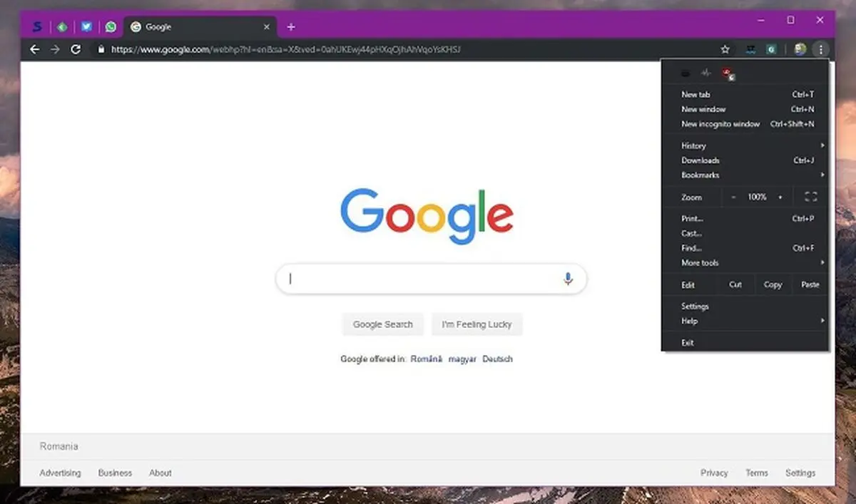This screenshot has height=504, width=856.
Task: Switch to the pinned WhatsApp tab
Action: pyautogui.click(x=111, y=27)
